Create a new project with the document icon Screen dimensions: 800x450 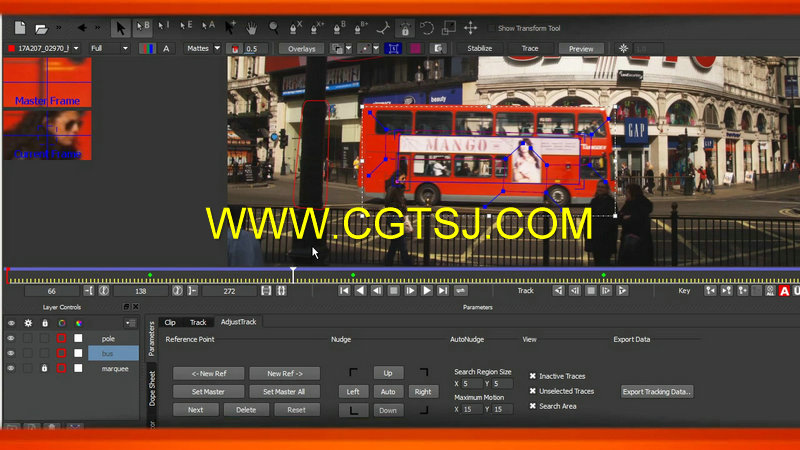pyautogui.click(x=20, y=28)
